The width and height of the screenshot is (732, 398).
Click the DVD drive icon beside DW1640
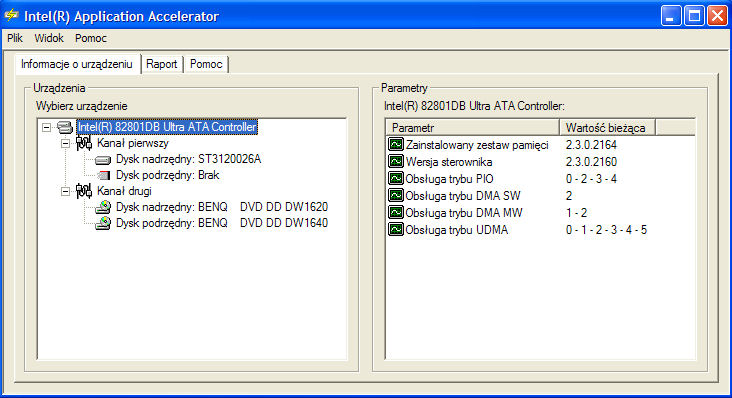103,223
